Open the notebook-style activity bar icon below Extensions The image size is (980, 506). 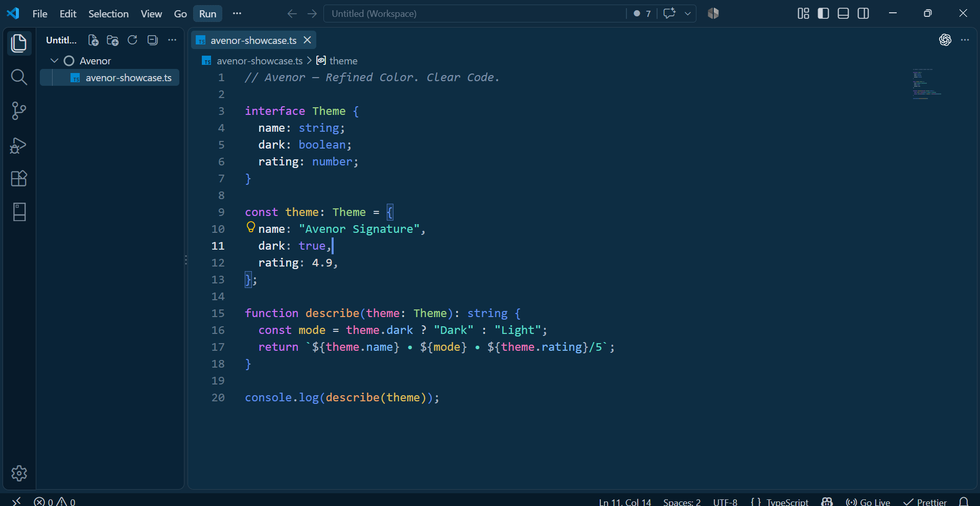19,212
